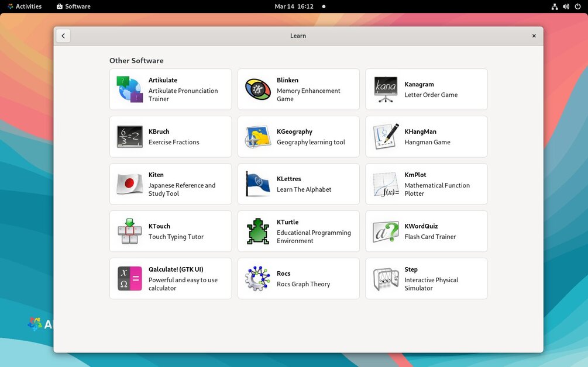The height and width of the screenshot is (367, 588).
Task: Select 'Letter Order Game' text
Action: coord(431,95)
